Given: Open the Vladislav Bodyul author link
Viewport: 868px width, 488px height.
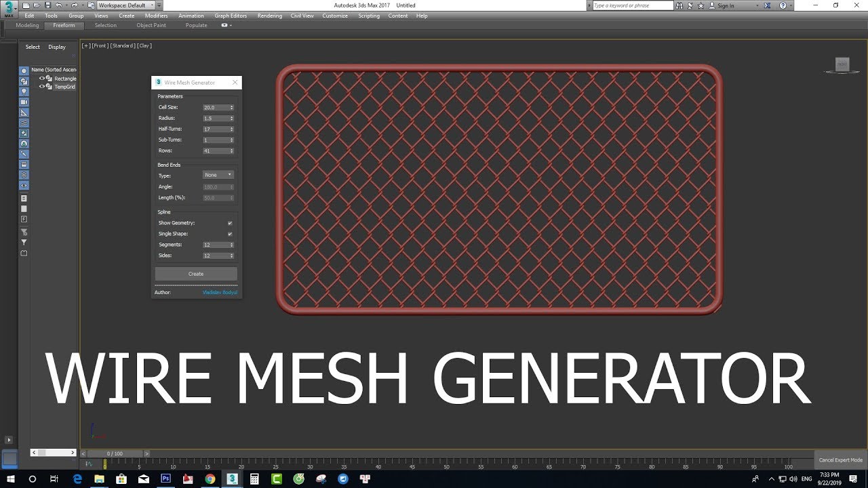Looking at the screenshot, I should click(x=220, y=292).
